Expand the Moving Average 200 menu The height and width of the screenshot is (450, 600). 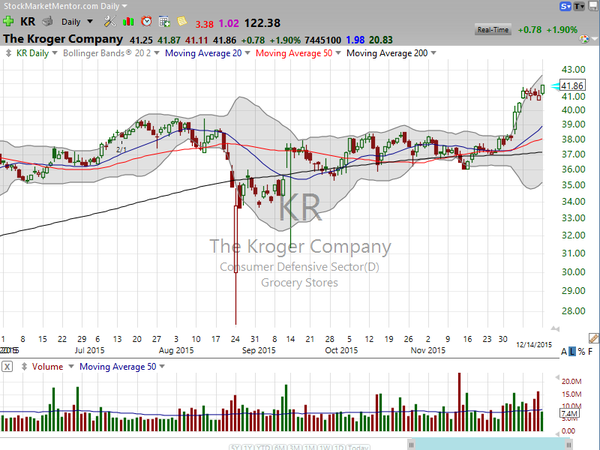[x=434, y=53]
